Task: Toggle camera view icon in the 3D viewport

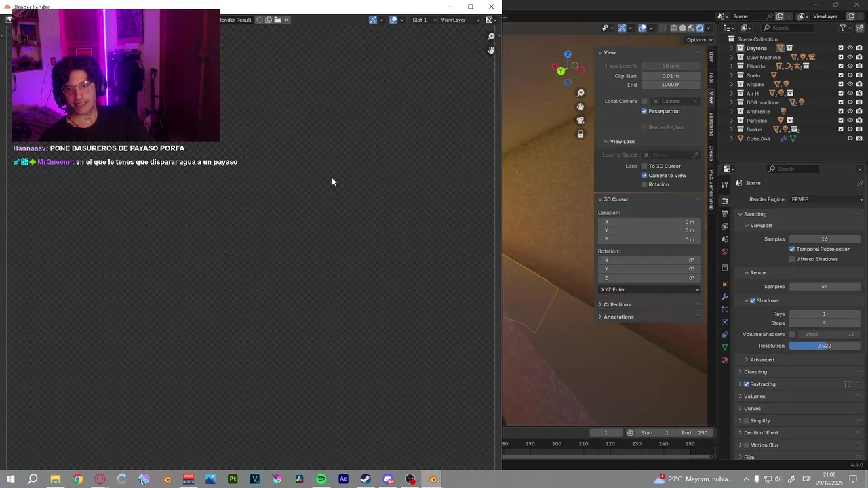Action: click(x=580, y=120)
